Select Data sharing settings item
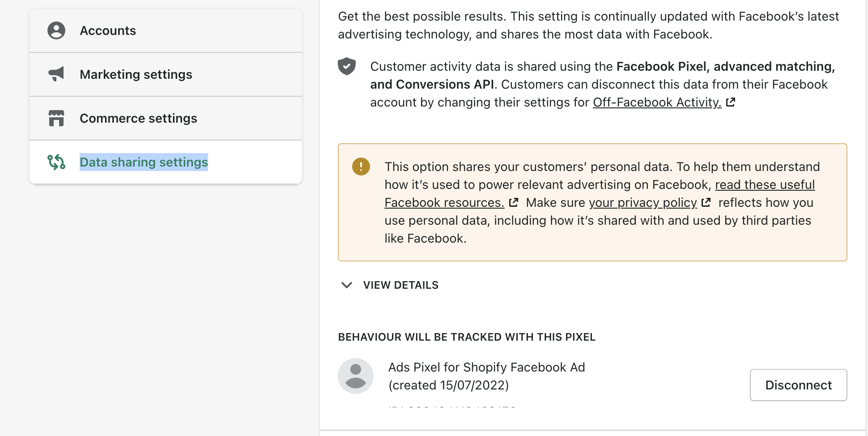868x436 pixels. [166, 162]
